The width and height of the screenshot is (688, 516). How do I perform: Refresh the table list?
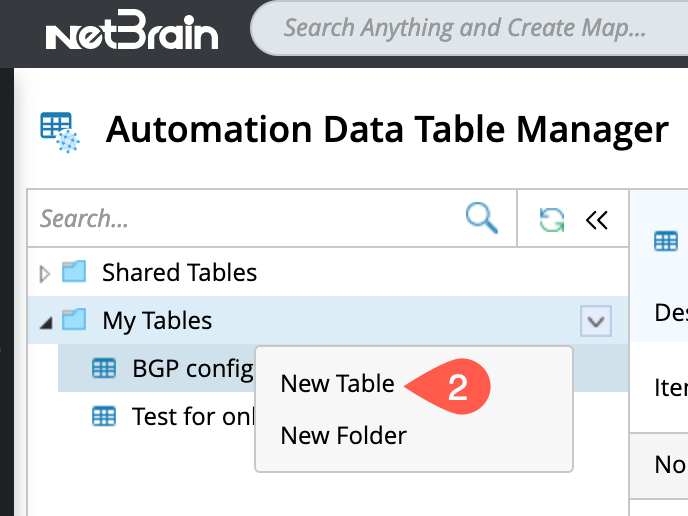pyautogui.click(x=551, y=220)
